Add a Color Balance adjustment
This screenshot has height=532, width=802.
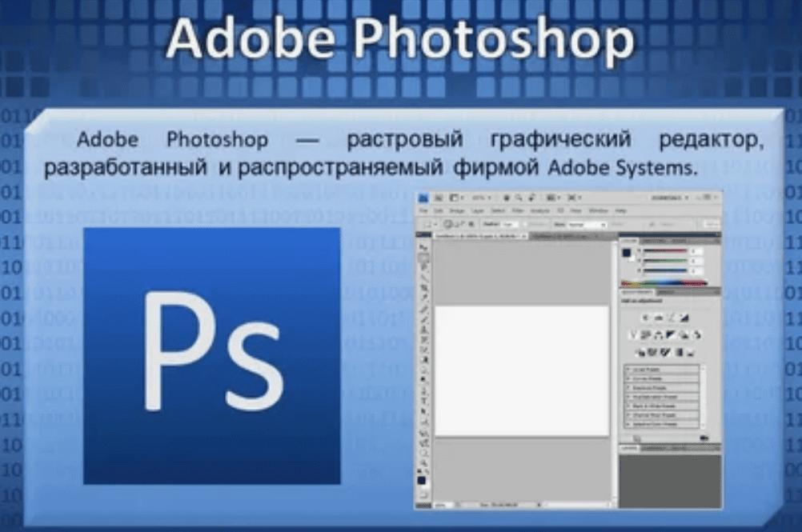point(658,335)
